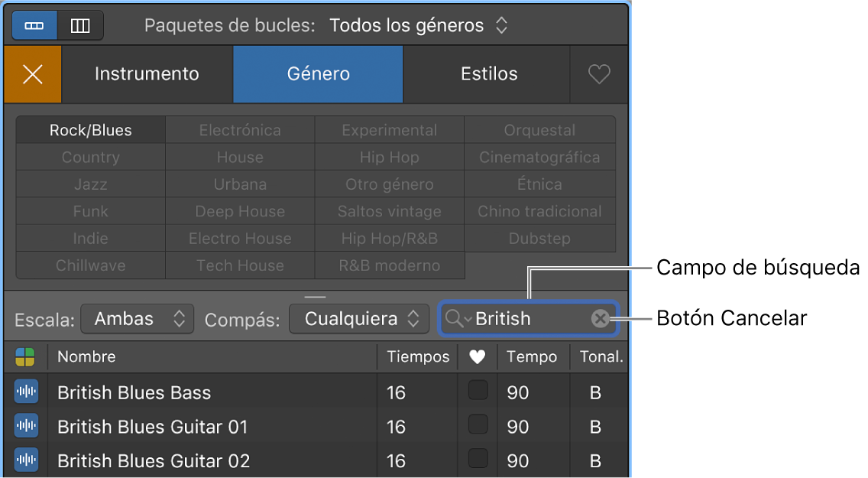Select the Rock/Blues genre button

[x=91, y=130]
